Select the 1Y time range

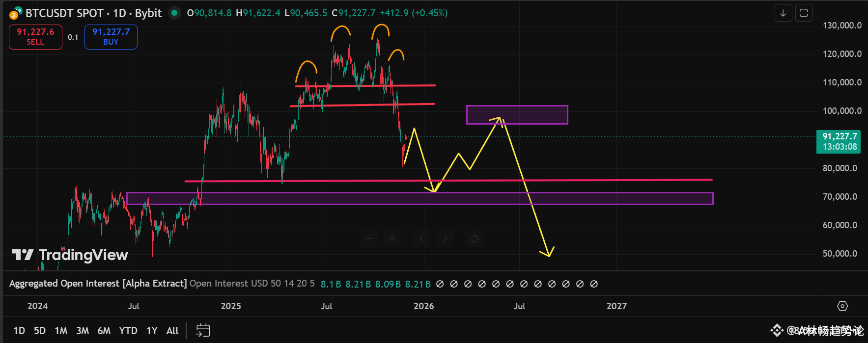[152, 331]
